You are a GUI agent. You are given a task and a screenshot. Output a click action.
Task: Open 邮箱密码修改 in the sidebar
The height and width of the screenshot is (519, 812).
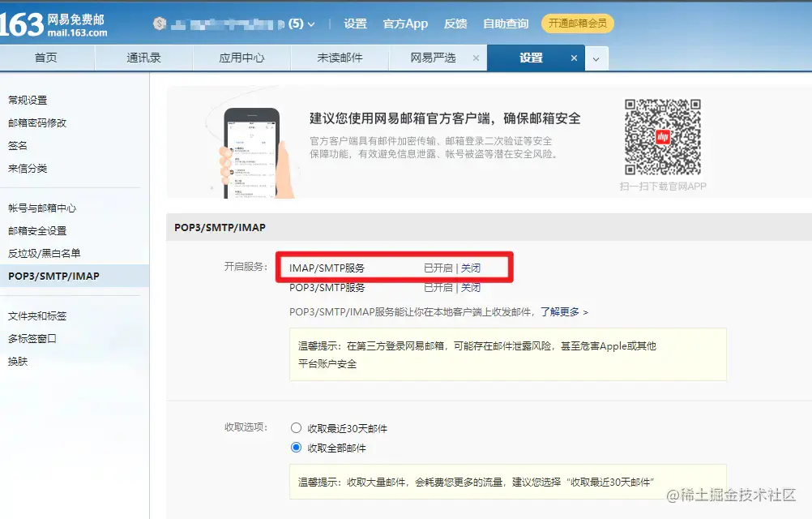(37, 123)
